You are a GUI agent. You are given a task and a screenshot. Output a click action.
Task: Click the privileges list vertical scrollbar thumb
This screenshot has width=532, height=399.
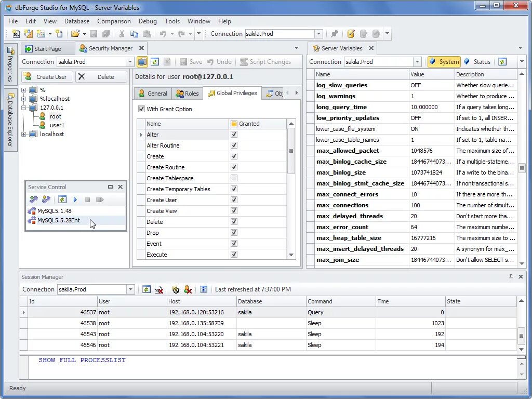[x=291, y=151]
